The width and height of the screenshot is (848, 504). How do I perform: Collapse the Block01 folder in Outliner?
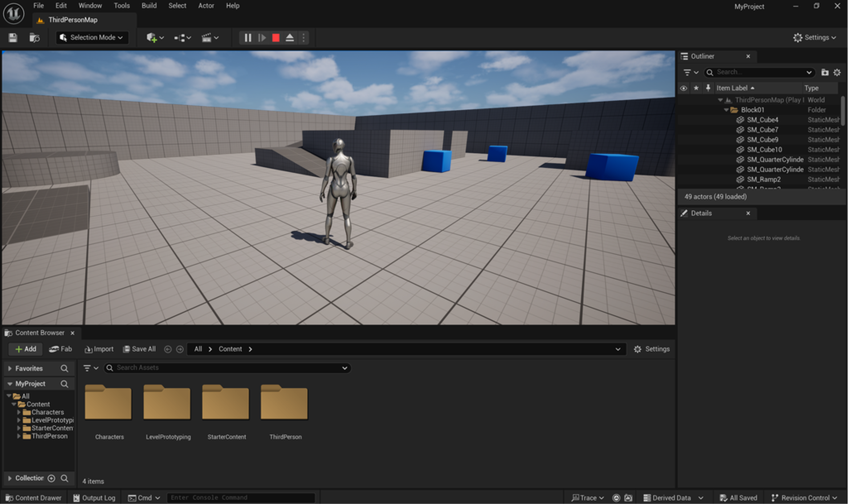(726, 110)
